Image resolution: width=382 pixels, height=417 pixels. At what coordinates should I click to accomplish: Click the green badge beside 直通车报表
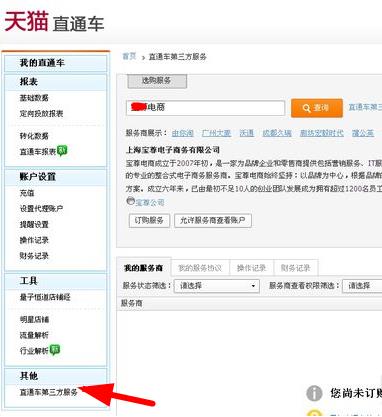tap(62, 151)
